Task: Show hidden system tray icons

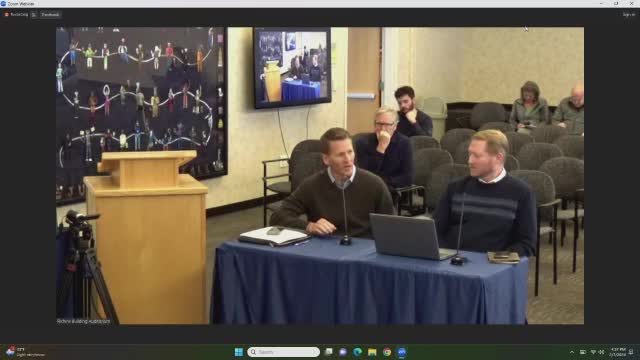Action: tap(572, 352)
